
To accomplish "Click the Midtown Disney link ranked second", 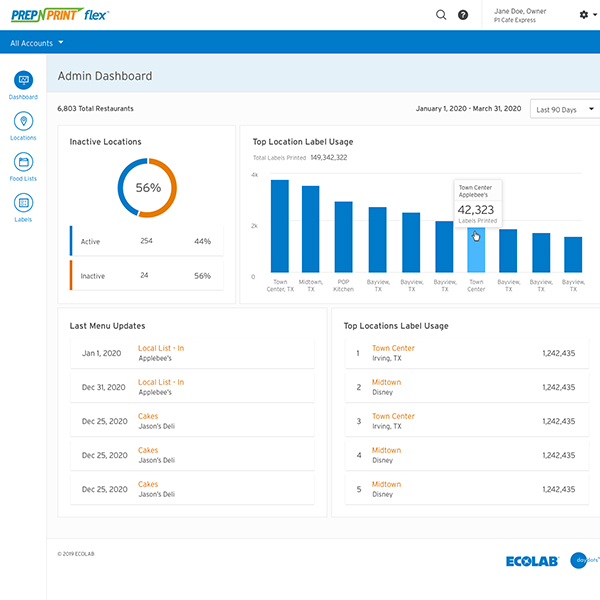I will click(x=386, y=382).
